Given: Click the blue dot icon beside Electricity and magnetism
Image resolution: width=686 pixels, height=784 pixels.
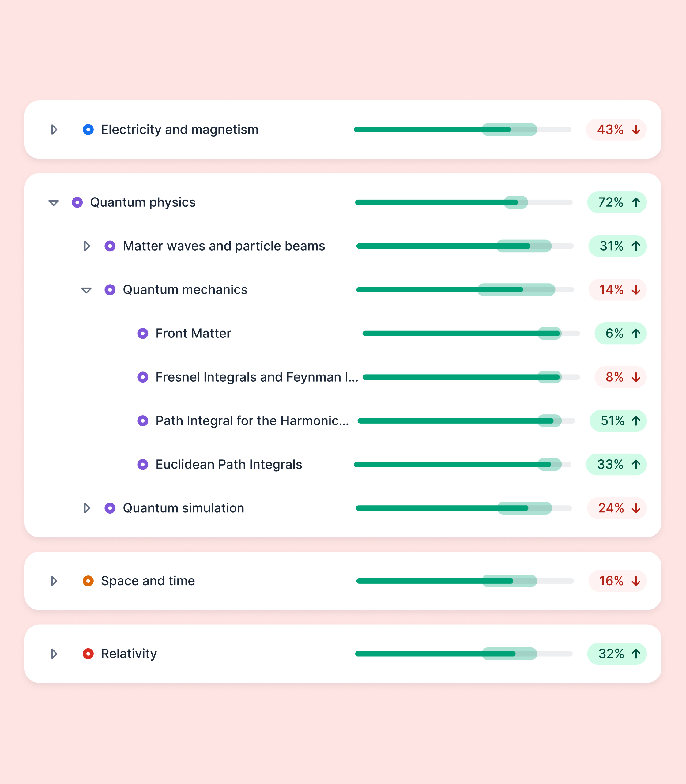Looking at the screenshot, I should pyautogui.click(x=88, y=130).
